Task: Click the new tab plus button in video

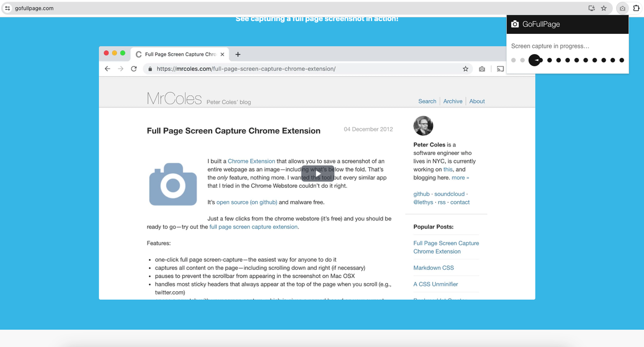Action: coord(238,54)
